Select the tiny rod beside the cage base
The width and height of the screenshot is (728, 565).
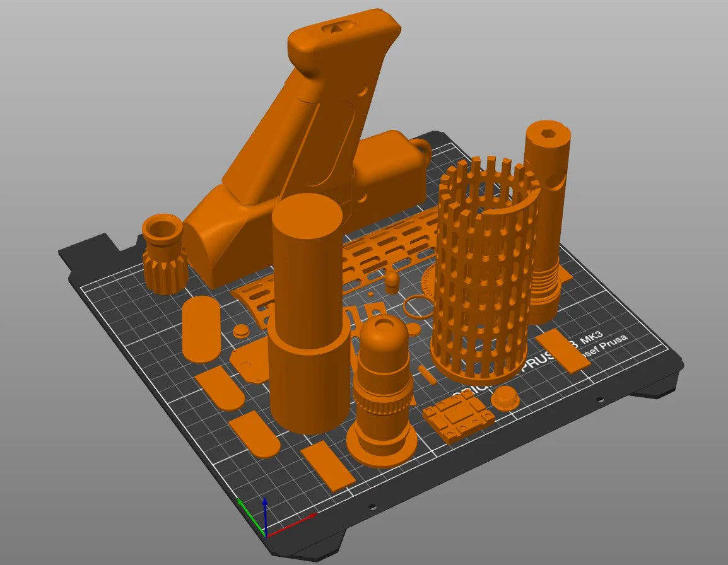[x=426, y=375]
